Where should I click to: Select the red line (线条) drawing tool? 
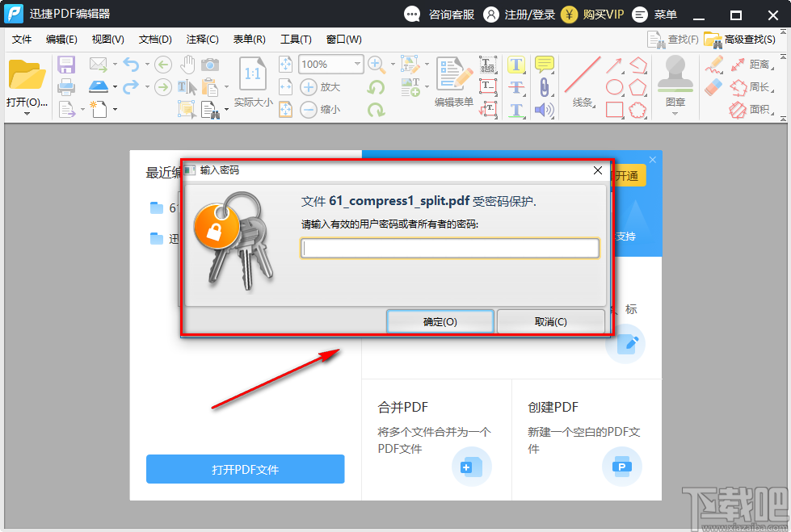tap(583, 74)
